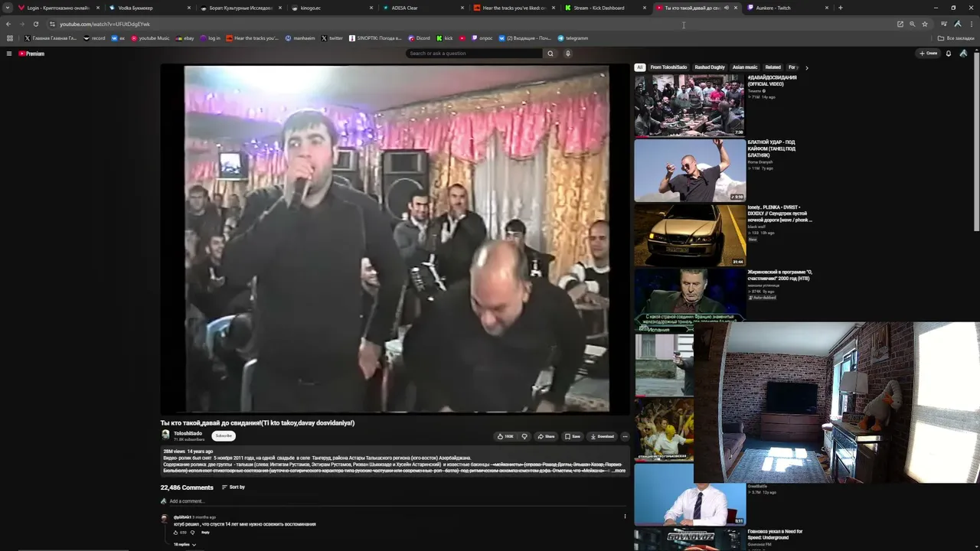
Task: Open the #ДАВАЙДОСВИДАНИЯ official video thumbnail
Action: point(689,106)
